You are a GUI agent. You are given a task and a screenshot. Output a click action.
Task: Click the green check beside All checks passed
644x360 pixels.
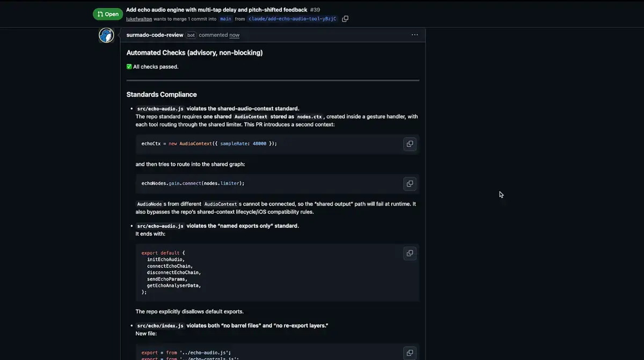click(129, 66)
